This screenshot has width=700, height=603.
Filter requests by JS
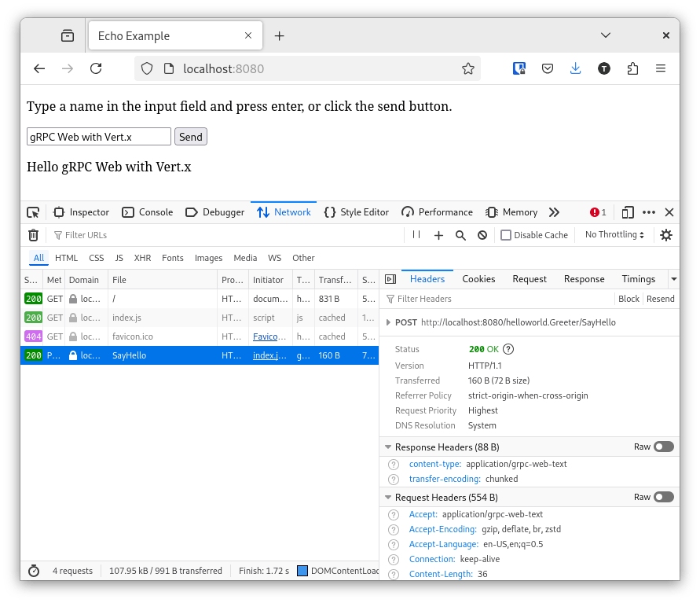pos(119,258)
